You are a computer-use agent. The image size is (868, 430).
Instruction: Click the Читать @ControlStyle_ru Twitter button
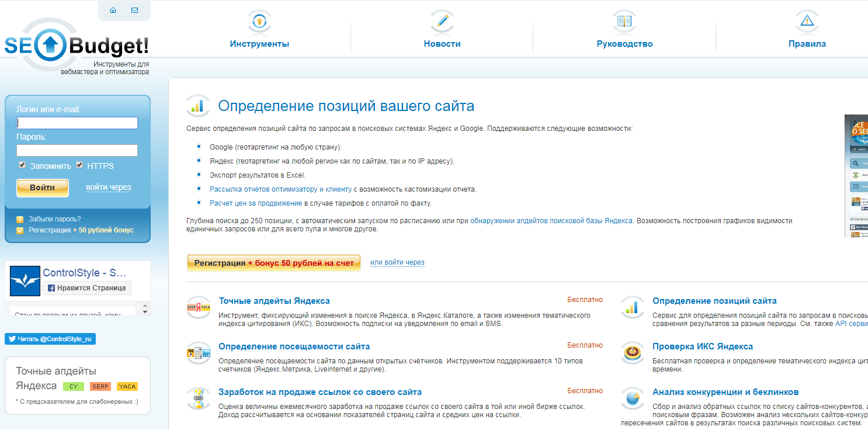(50, 339)
